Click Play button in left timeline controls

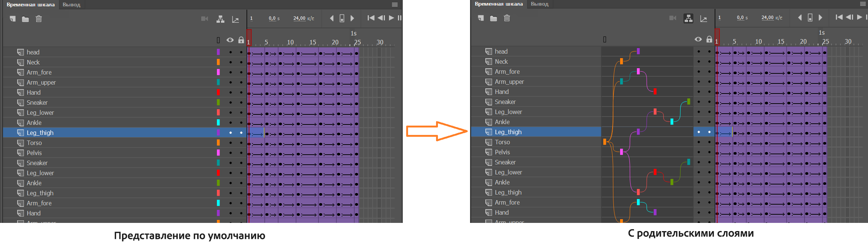tap(391, 18)
